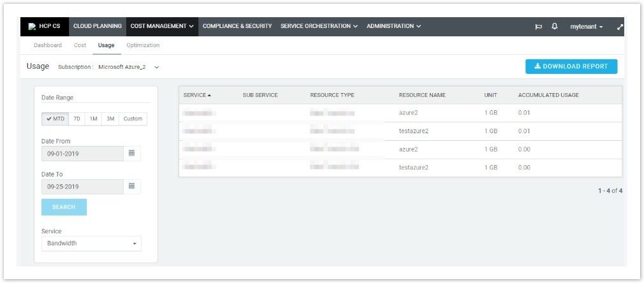Image resolution: width=644 pixels, height=283 pixels.
Task: Open the Date To calendar icon
Action: click(x=131, y=186)
